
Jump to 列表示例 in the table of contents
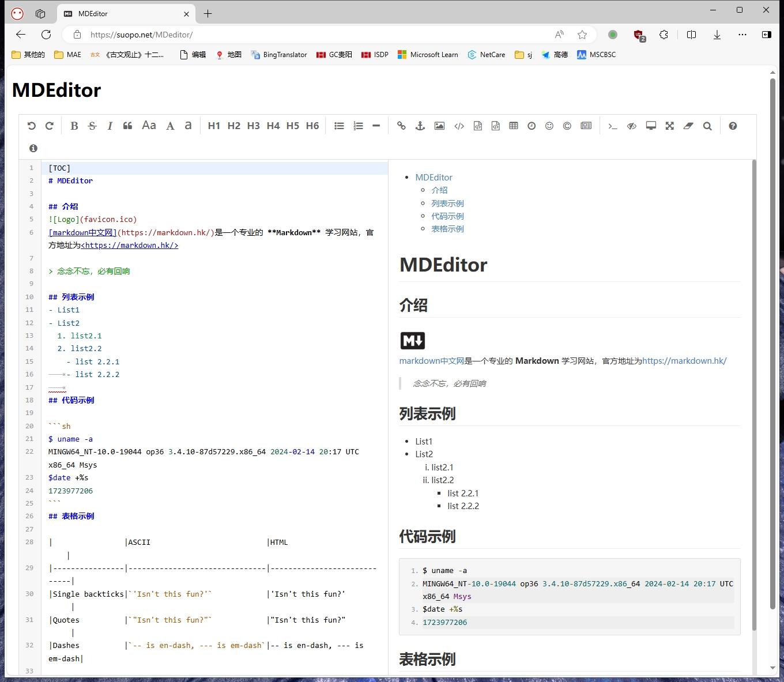pyautogui.click(x=447, y=203)
